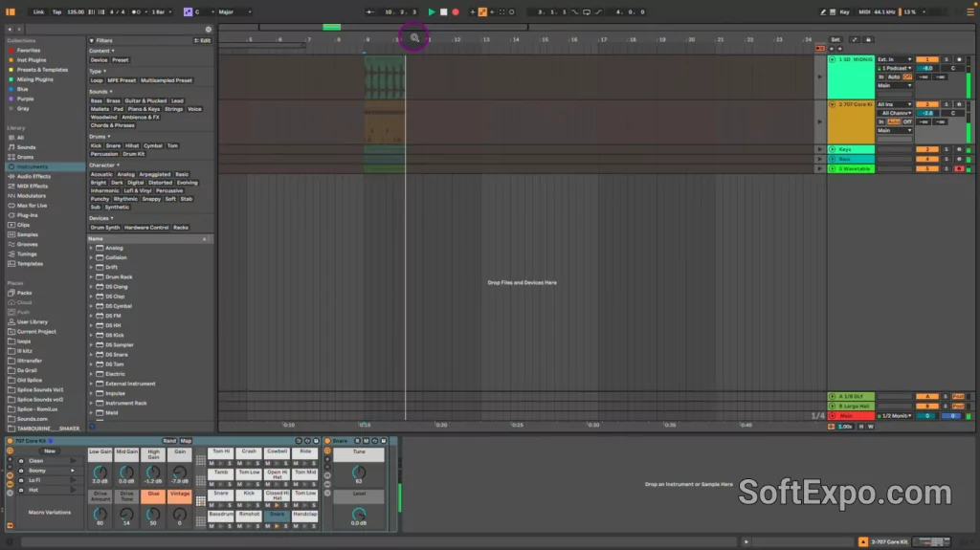Open the 1 Podcast input channel dropdown
980x550 pixels.
(895, 68)
